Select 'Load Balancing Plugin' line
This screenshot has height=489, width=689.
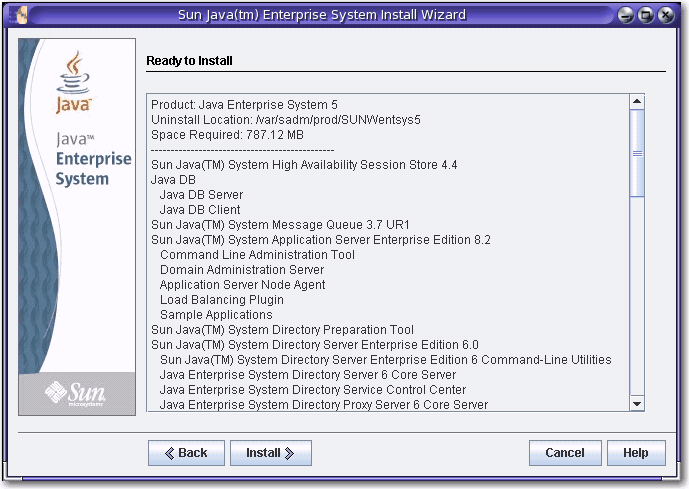pyautogui.click(x=221, y=300)
